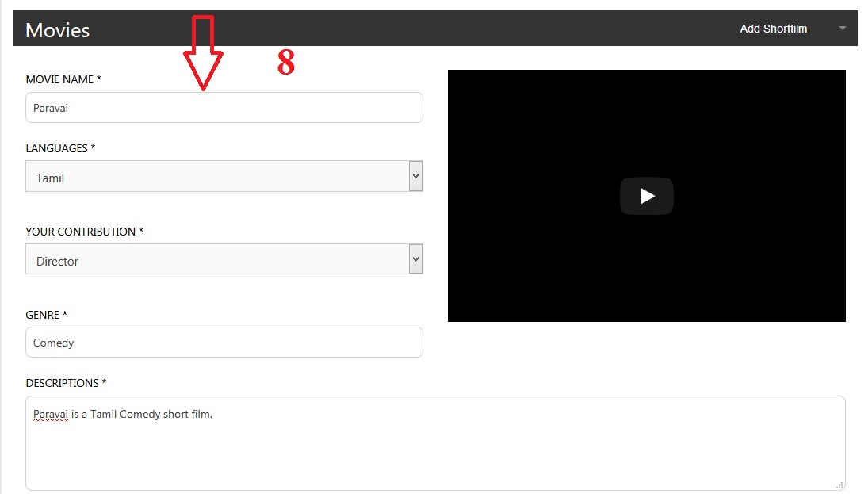The height and width of the screenshot is (494, 868).
Task: Click the GENRE field label
Action: pos(46,315)
